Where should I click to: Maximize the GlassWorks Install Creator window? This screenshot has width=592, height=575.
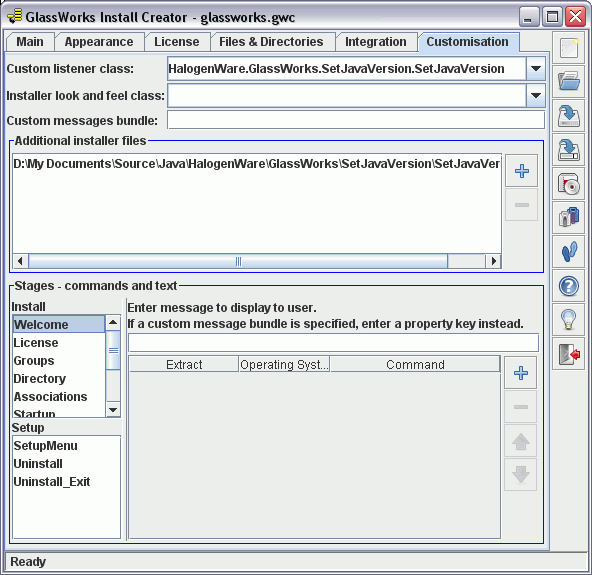(x=552, y=17)
